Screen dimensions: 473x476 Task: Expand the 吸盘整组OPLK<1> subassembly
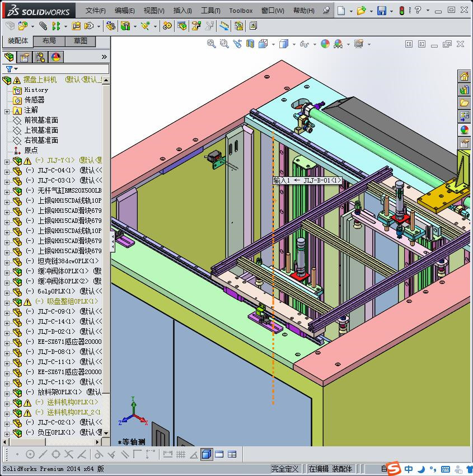(x=7, y=302)
